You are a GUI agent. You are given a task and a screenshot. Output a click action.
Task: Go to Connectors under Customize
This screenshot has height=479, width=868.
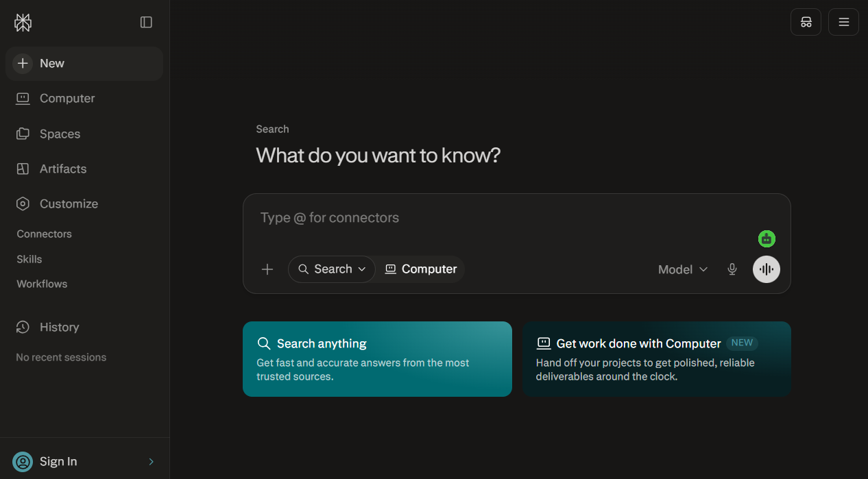[x=45, y=234]
